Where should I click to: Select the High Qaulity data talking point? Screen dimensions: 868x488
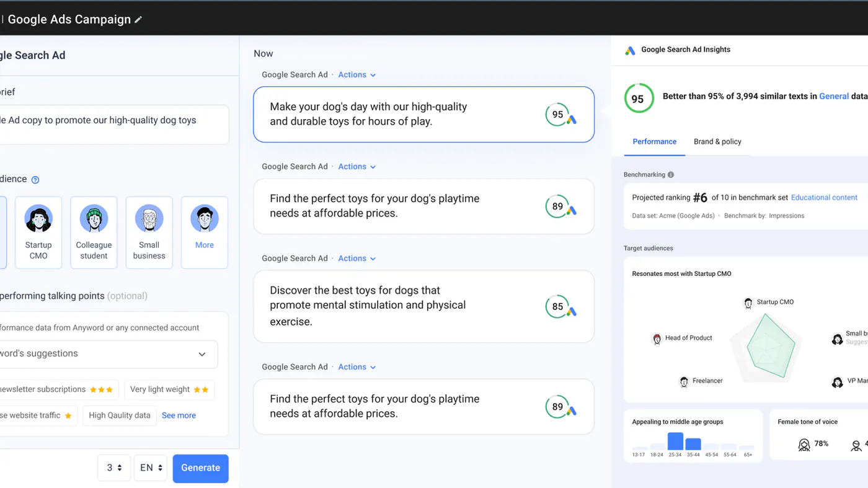tap(120, 415)
